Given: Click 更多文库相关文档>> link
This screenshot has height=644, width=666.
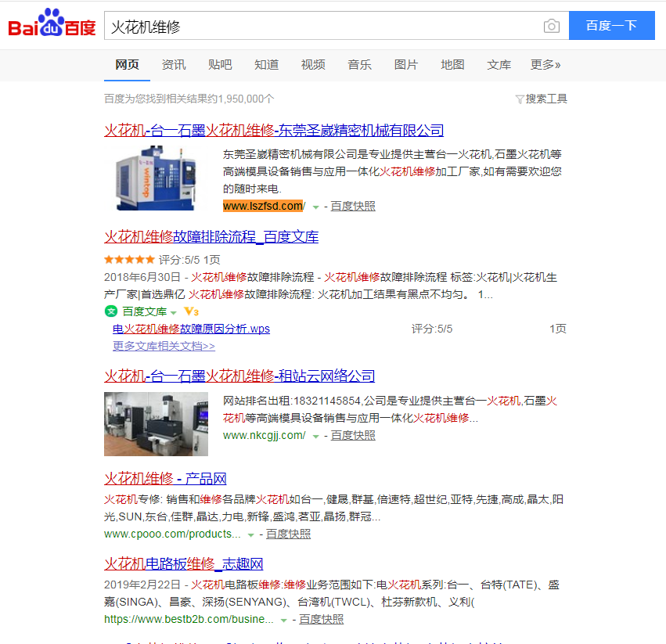Looking at the screenshot, I should pos(164,346).
